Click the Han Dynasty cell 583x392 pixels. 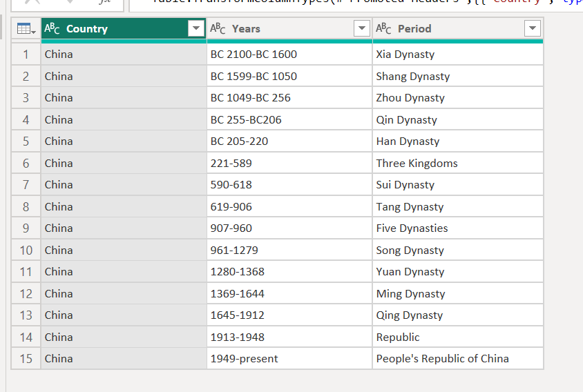458,141
